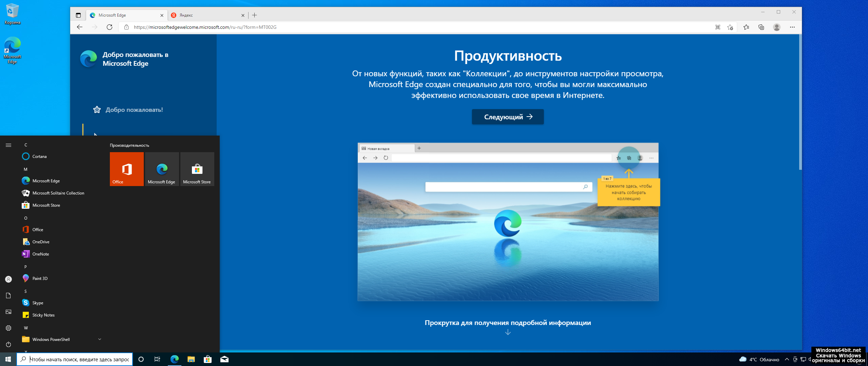This screenshot has height=366, width=868.
Task: Open File Explorer from the taskbar
Action: 191,359
